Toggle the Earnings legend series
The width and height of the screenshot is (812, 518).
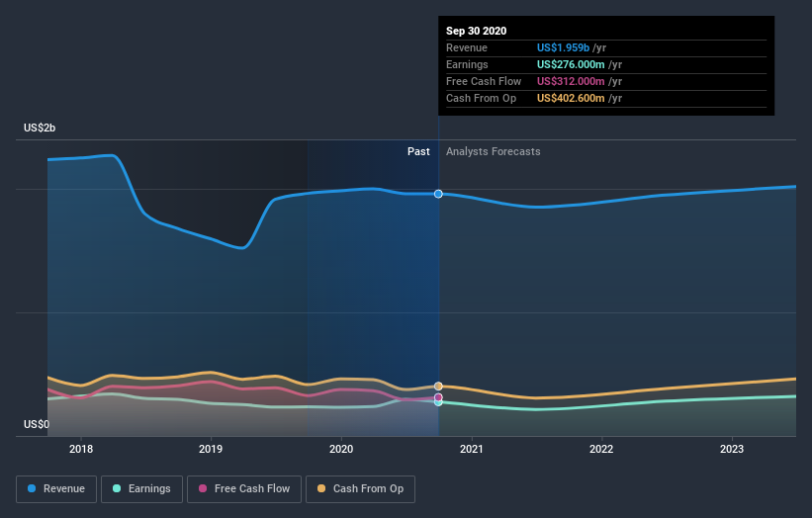141,489
